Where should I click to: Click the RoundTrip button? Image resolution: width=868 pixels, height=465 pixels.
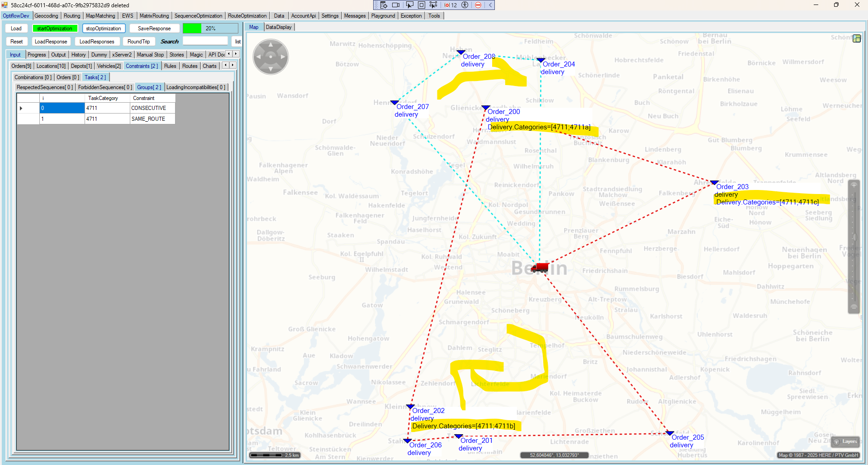pos(138,42)
